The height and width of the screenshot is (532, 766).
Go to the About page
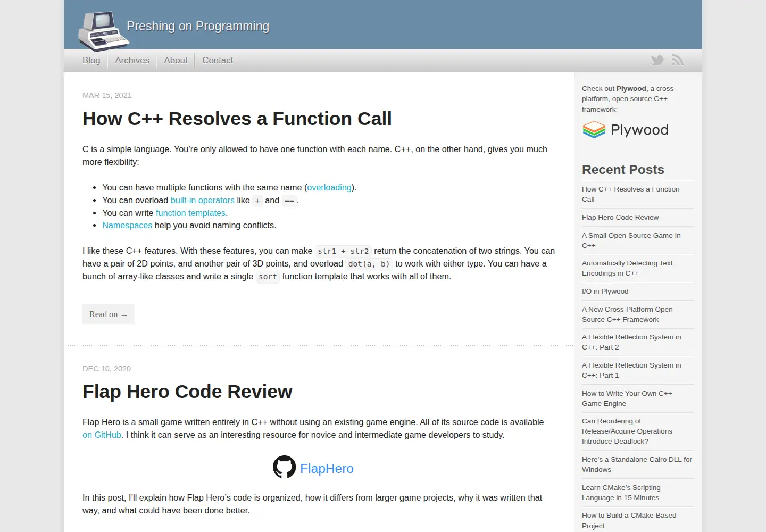176,60
